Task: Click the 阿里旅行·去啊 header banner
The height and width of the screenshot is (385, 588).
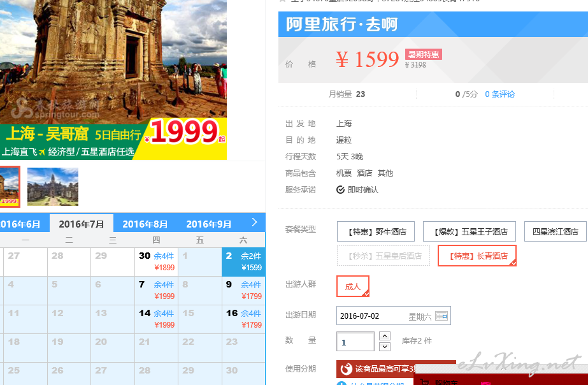Action: [x=433, y=24]
